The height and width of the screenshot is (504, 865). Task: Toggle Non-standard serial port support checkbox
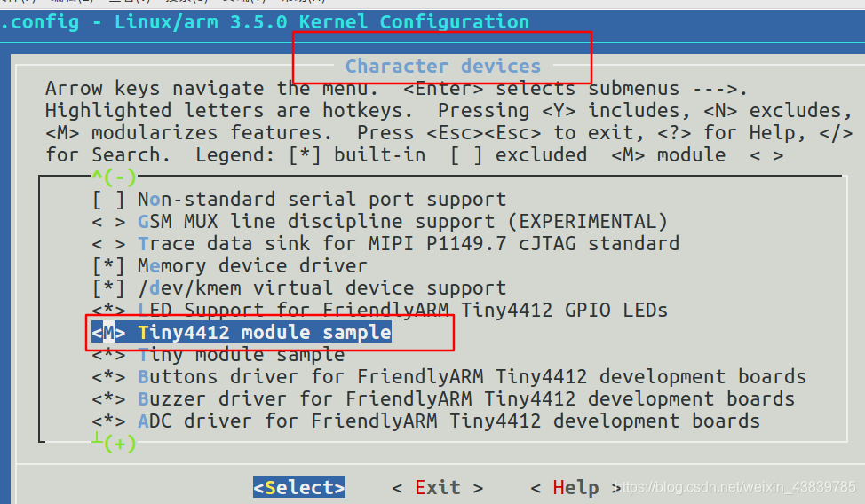(x=108, y=200)
